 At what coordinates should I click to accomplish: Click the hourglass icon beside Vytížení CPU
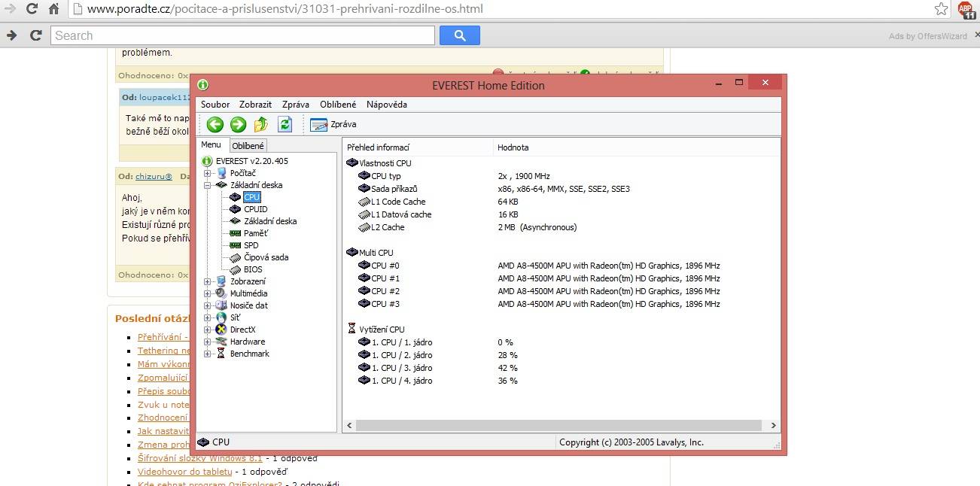[x=352, y=330]
